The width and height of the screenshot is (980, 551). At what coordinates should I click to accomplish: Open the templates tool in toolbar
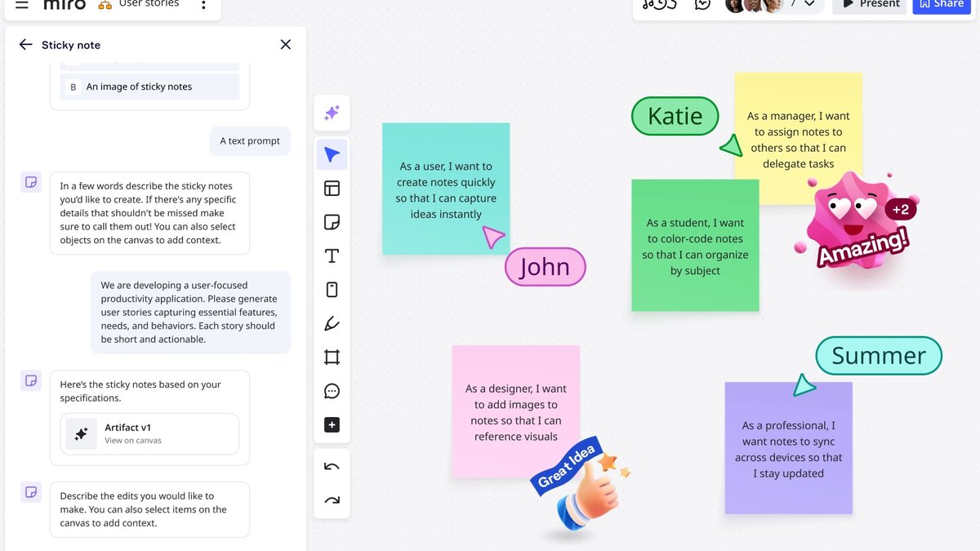332,189
